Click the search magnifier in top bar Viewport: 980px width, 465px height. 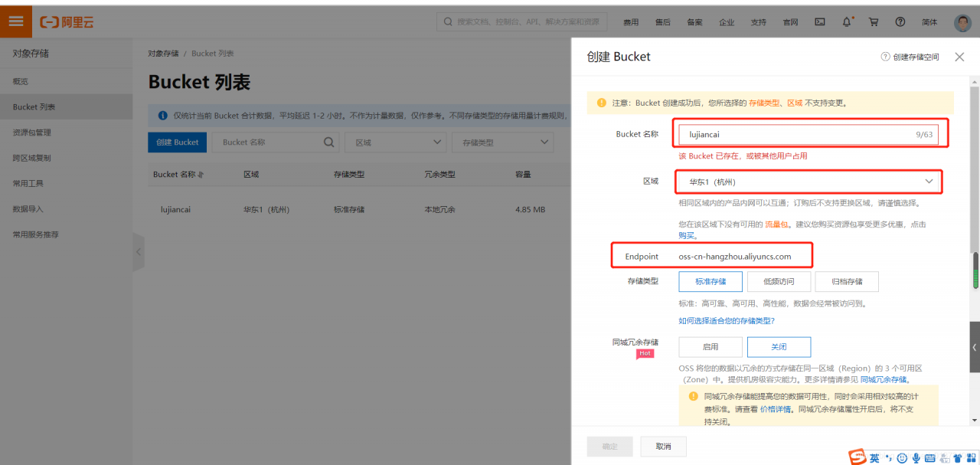point(447,22)
